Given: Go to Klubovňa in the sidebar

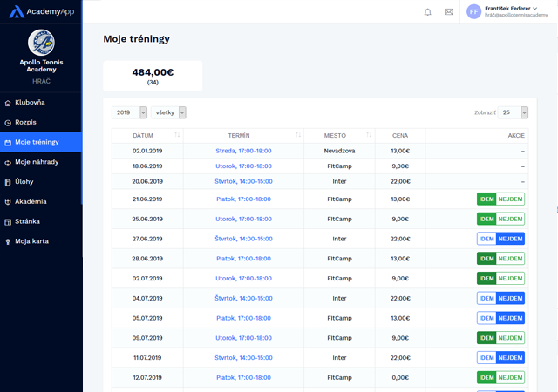Looking at the screenshot, I should click(30, 103).
